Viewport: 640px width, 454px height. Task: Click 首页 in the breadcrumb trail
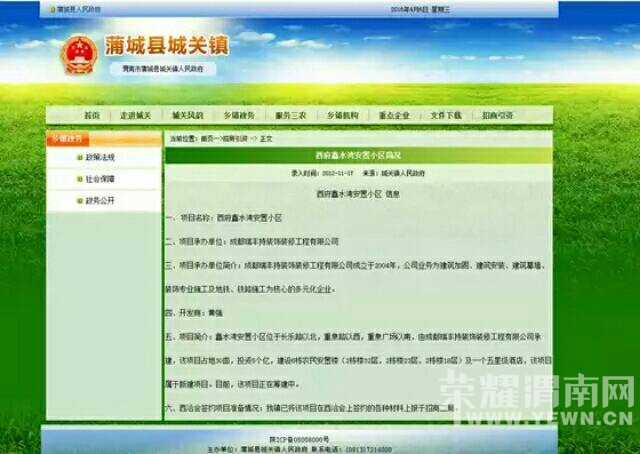pos(207,139)
